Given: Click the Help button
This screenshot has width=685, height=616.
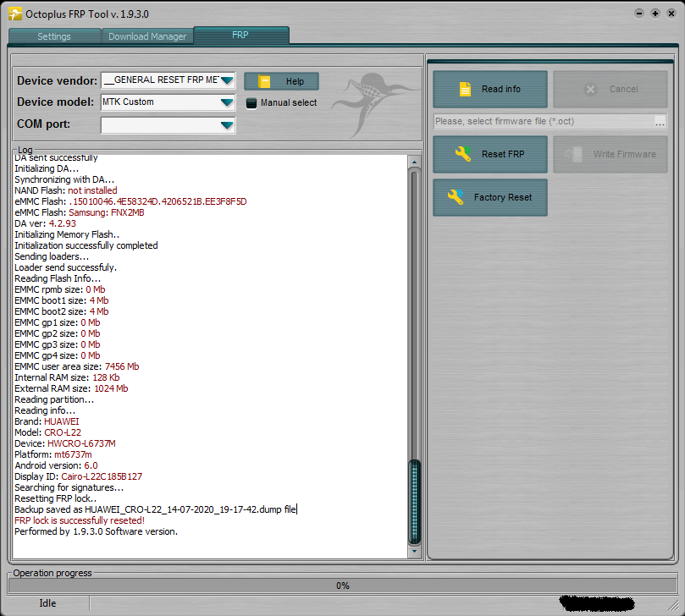Looking at the screenshot, I should pyautogui.click(x=281, y=81).
